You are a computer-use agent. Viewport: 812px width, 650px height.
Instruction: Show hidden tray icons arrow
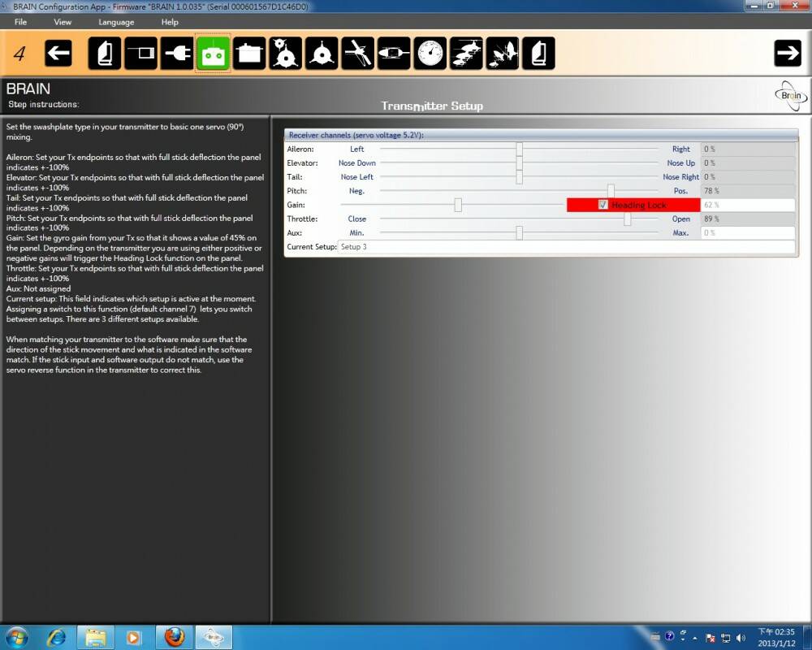coord(695,638)
